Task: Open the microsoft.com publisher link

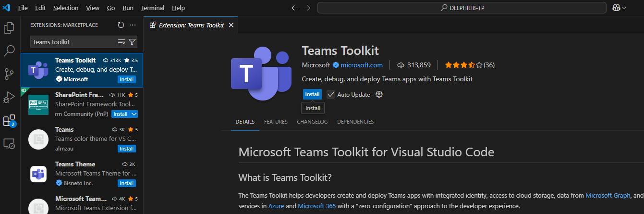Action: [x=362, y=65]
